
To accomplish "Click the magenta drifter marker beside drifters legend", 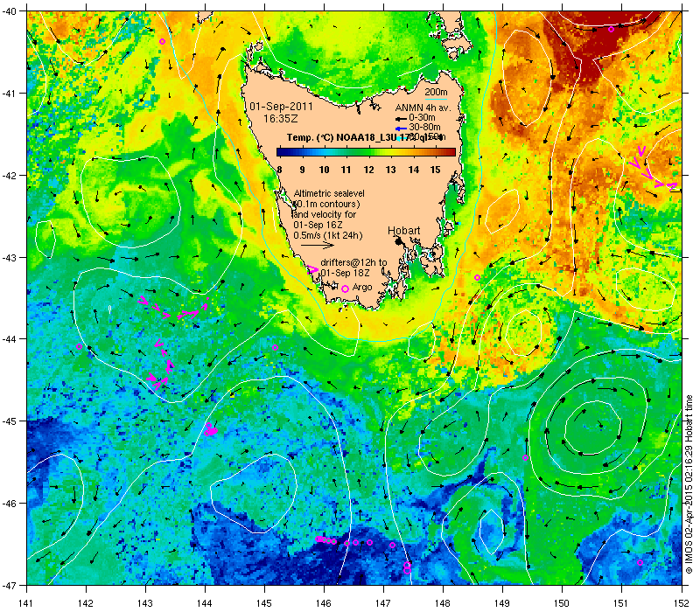I will tap(313, 269).
